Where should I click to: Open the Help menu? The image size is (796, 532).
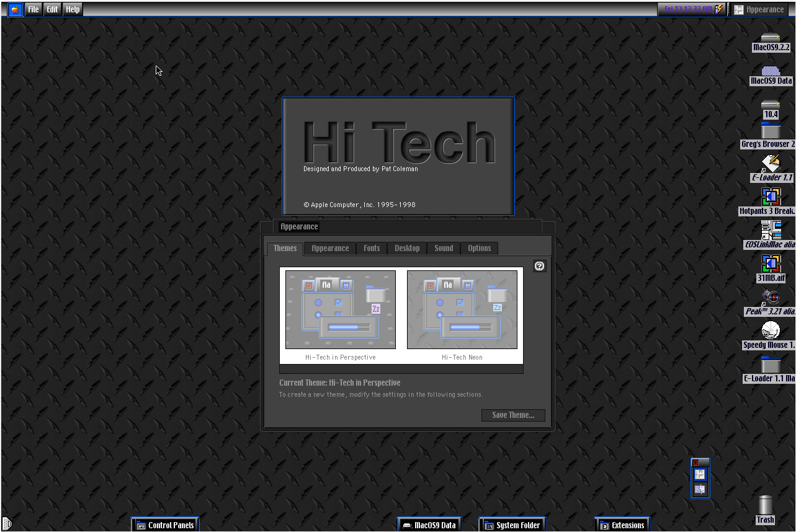point(73,9)
